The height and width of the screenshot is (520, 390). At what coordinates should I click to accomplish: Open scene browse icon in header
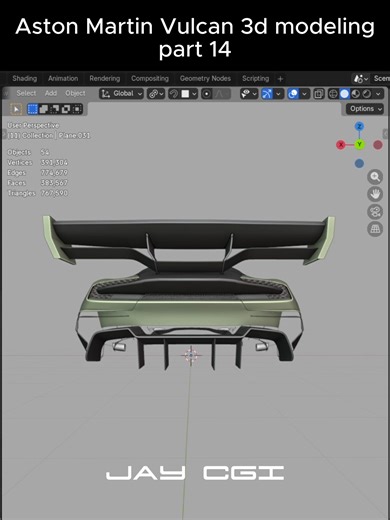[361, 79]
